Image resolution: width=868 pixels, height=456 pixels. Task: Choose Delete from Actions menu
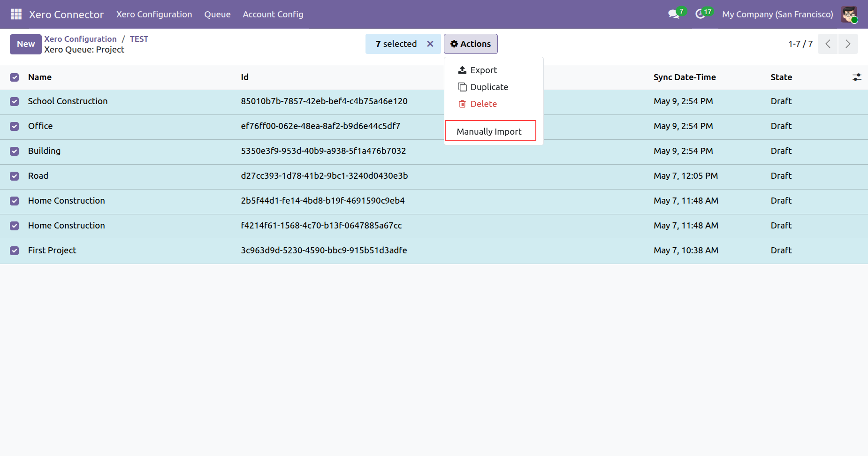coord(494,104)
